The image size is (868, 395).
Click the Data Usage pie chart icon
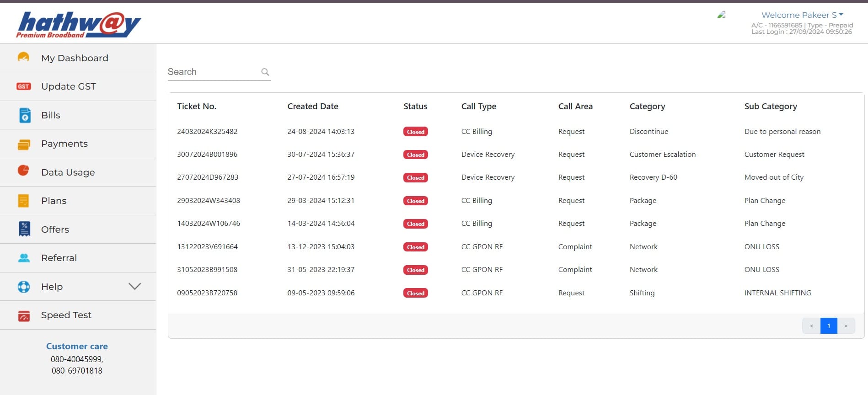point(23,171)
